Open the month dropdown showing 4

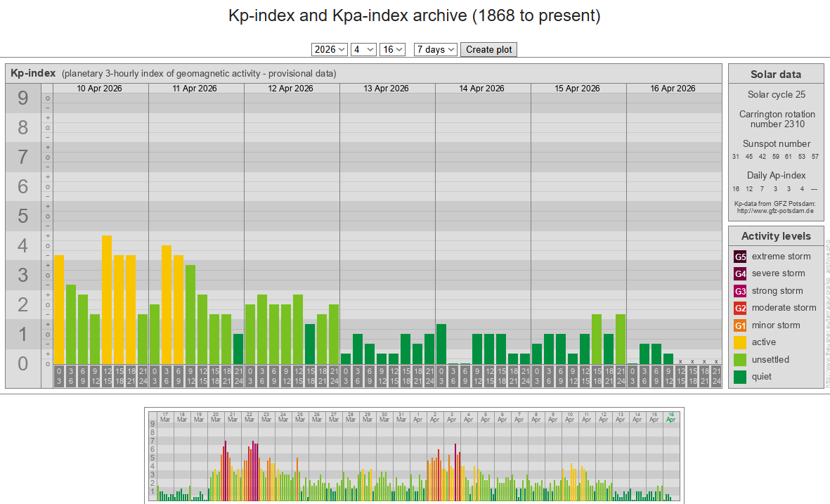363,49
